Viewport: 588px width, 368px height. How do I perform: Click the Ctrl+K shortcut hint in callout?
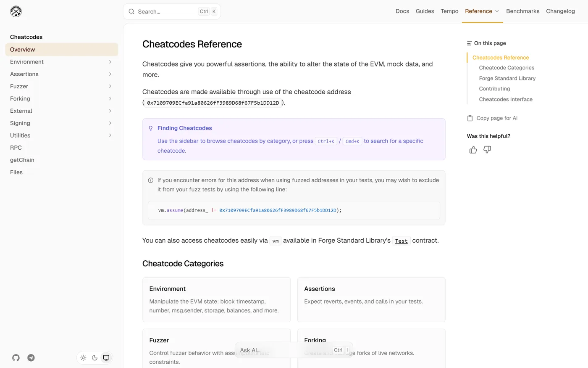(326, 141)
